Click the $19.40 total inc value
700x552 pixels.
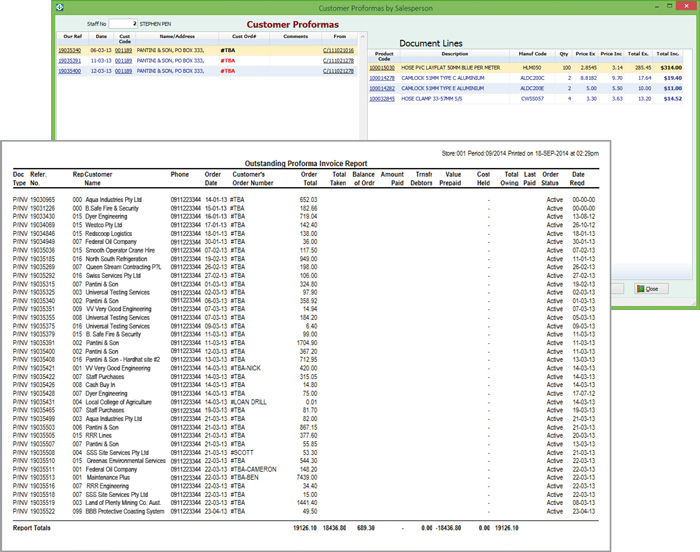pos(673,78)
